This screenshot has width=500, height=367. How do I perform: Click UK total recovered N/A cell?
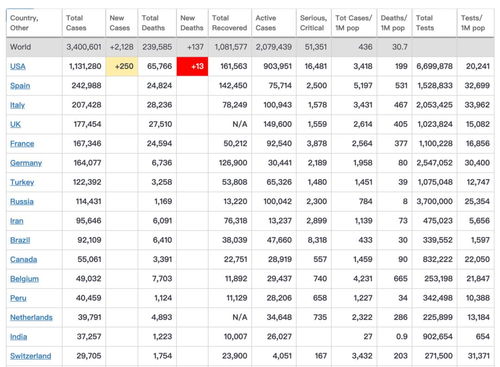(x=240, y=124)
